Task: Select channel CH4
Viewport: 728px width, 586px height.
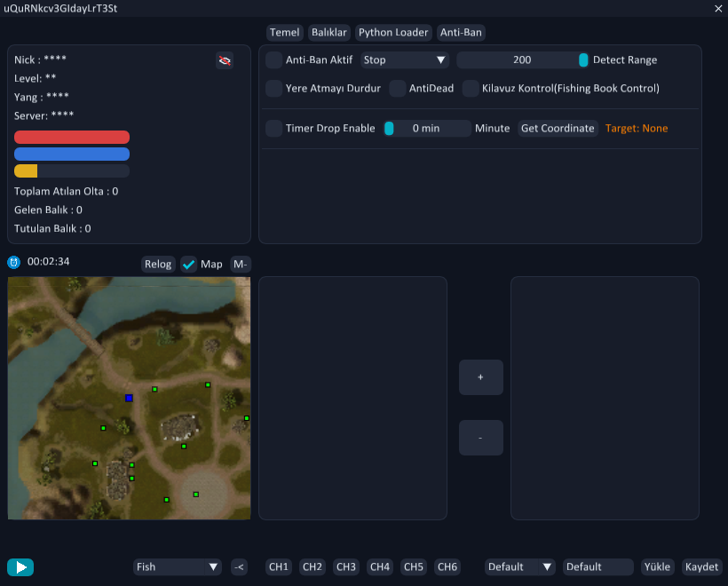Action: (x=380, y=567)
